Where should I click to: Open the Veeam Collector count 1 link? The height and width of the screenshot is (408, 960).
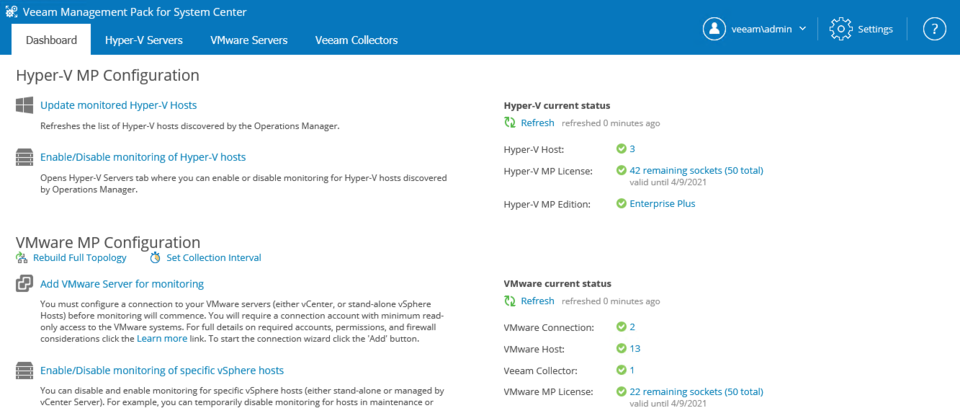pos(632,370)
